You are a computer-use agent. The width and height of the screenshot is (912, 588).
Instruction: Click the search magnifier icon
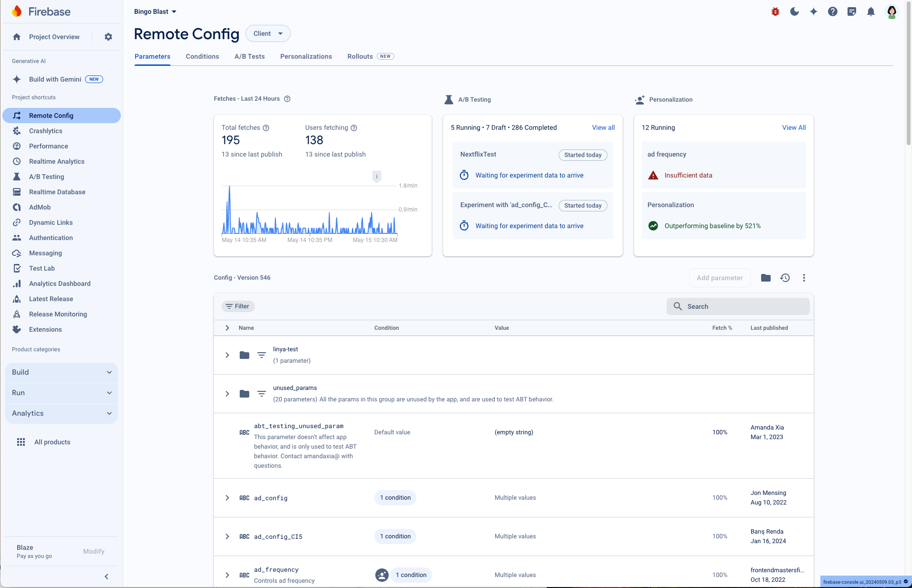(678, 306)
